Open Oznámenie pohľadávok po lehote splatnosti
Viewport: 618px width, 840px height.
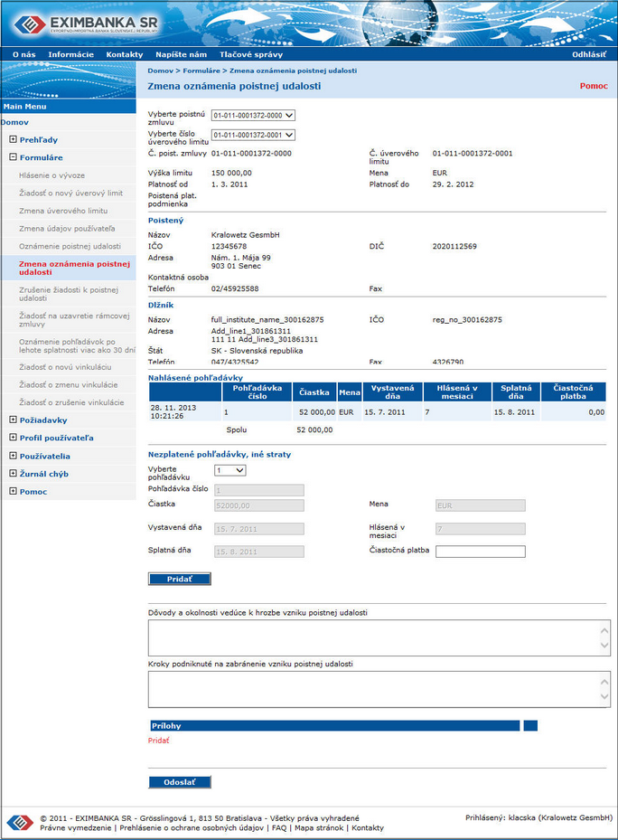tap(77, 345)
